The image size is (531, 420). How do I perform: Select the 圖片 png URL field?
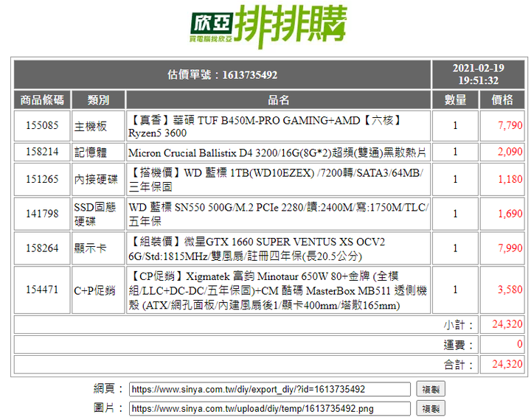pos(270,408)
